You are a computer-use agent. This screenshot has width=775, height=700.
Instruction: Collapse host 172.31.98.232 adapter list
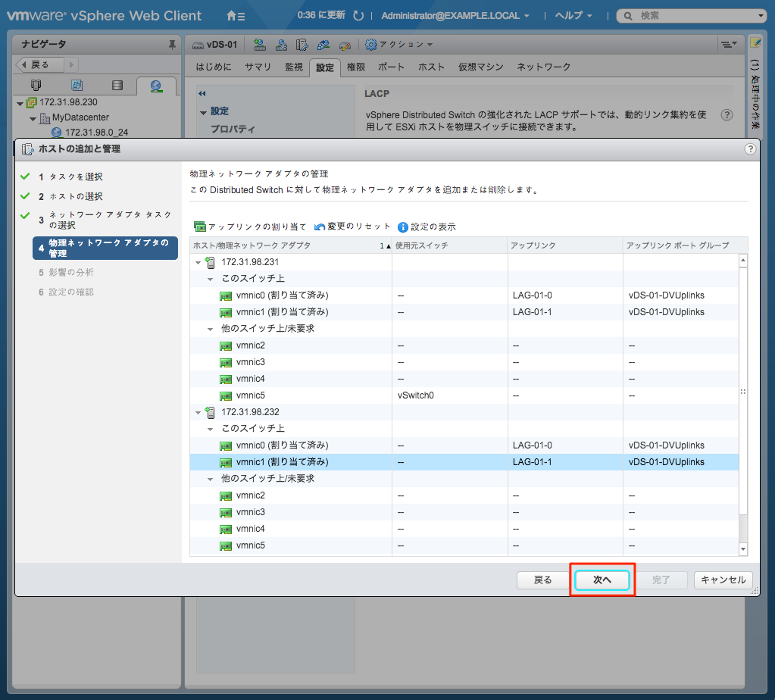(198, 412)
